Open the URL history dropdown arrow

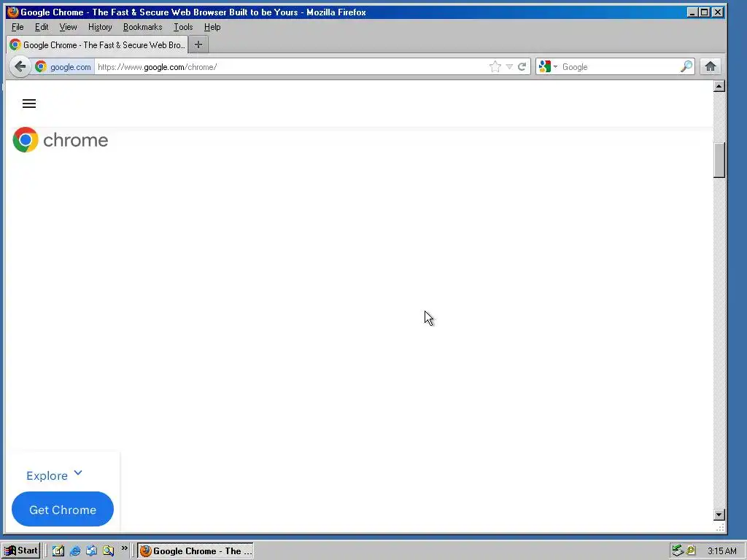509,66
